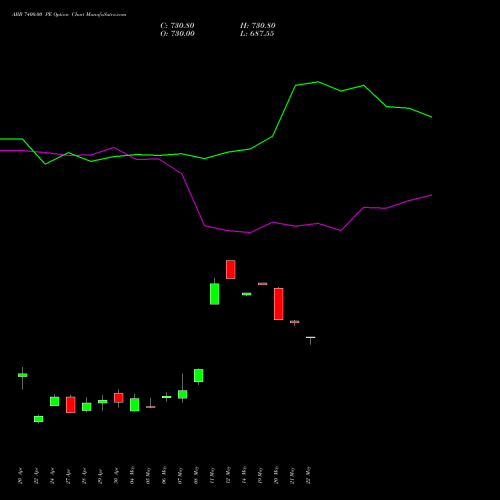This screenshot has height=500, width=500.
Task: Click the '27 Apr' date label
Action: [68, 476]
